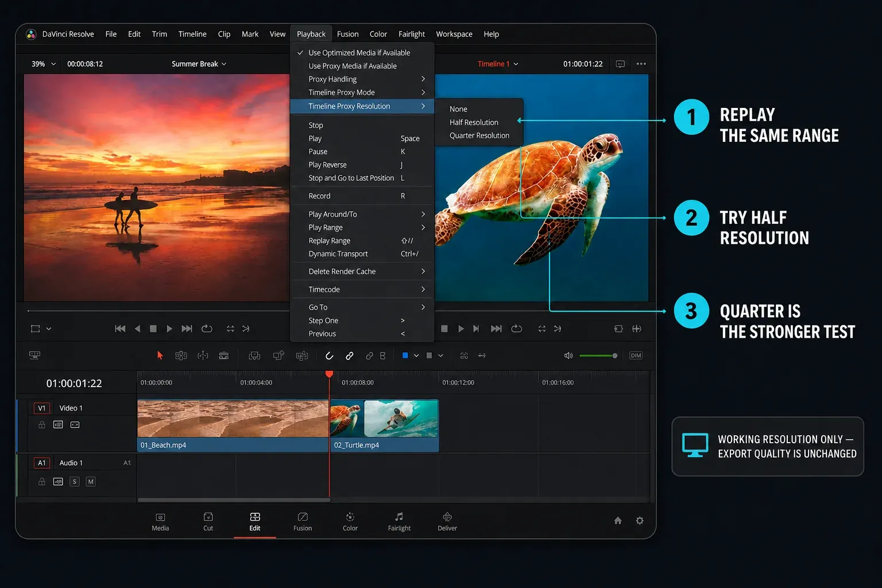Click the Overwrite Clip toolbar icon
The width and height of the screenshot is (882, 588).
[278, 355]
